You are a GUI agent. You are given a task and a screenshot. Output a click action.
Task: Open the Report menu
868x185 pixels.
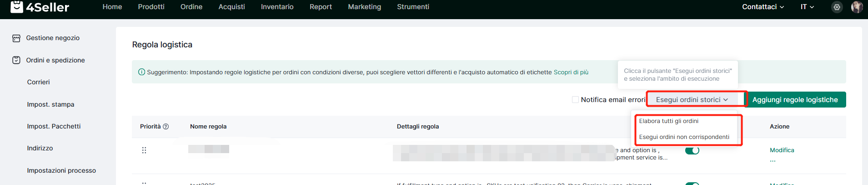pyautogui.click(x=321, y=7)
